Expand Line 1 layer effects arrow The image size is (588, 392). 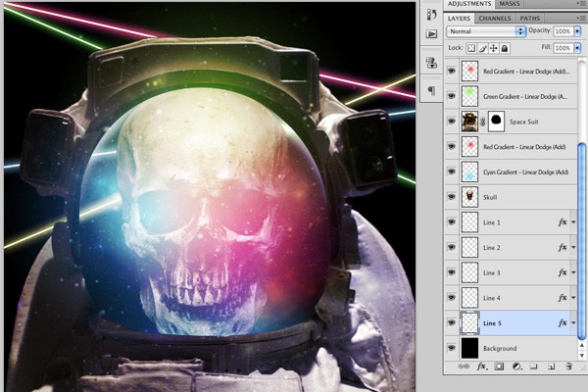pos(573,222)
